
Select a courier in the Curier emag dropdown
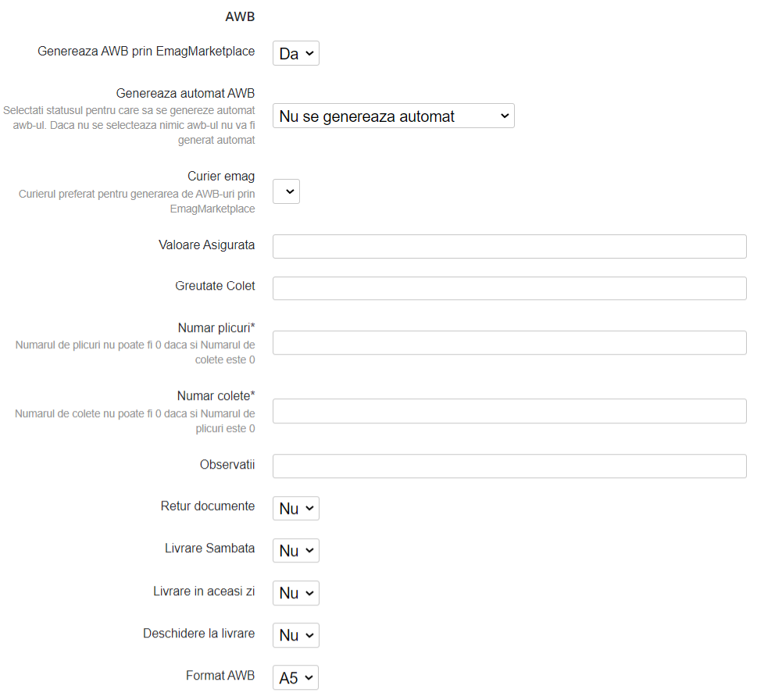coord(285,191)
